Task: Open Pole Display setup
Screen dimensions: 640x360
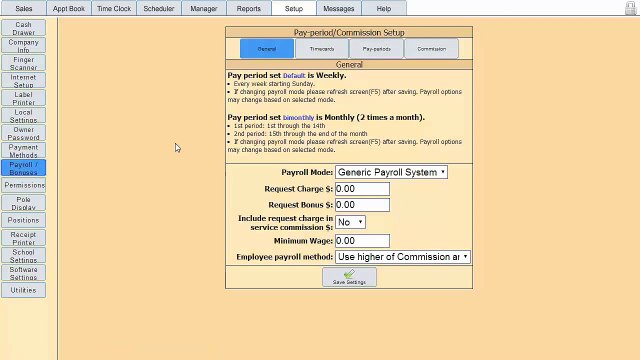Action: 23,203
